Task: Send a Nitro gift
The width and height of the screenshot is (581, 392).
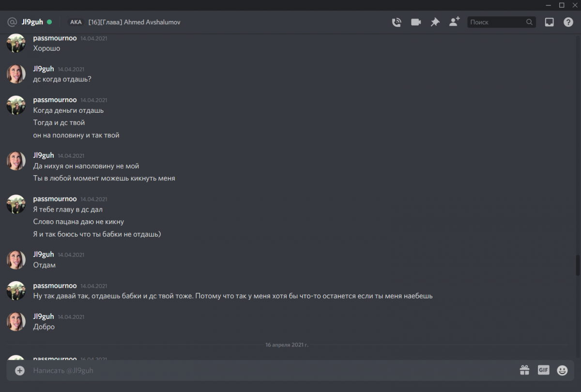Action: [524, 370]
